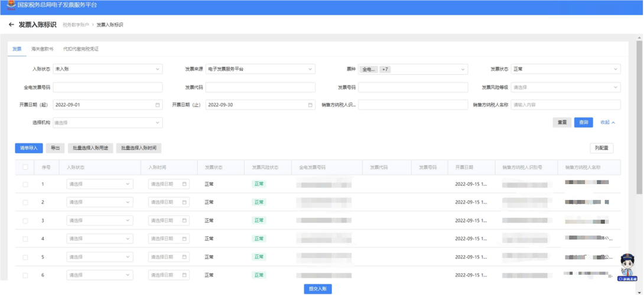The height and width of the screenshot is (295, 644).
Task: Open row 2 入账状态 dropdown
Action: click(100, 202)
